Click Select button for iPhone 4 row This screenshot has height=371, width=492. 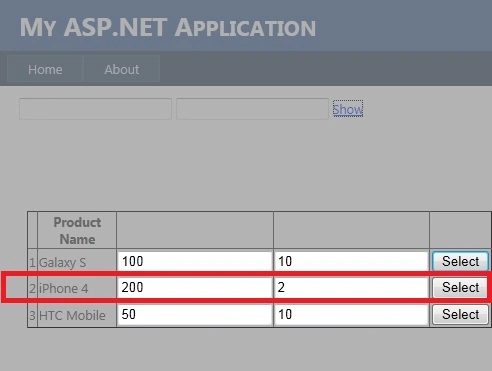coord(460,287)
